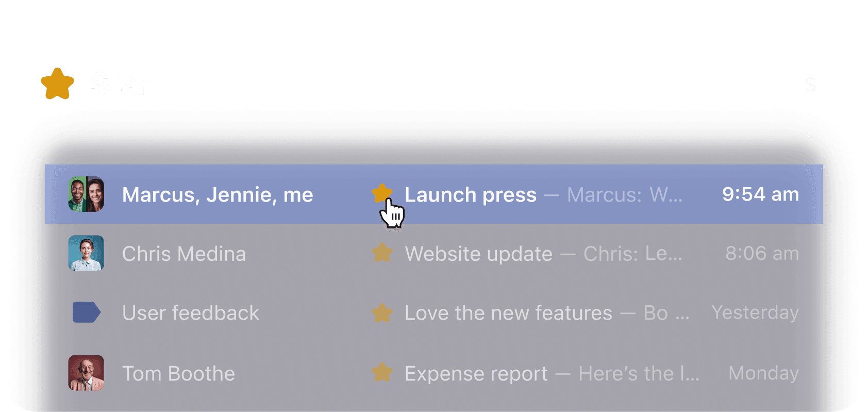Open the Launch press email subject
868x412 pixels.
pos(470,195)
